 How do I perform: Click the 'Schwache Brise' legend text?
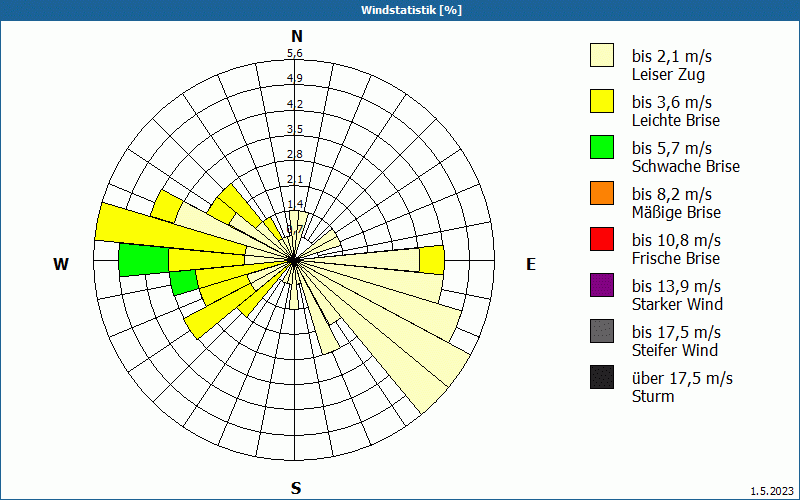pyautogui.click(x=686, y=166)
